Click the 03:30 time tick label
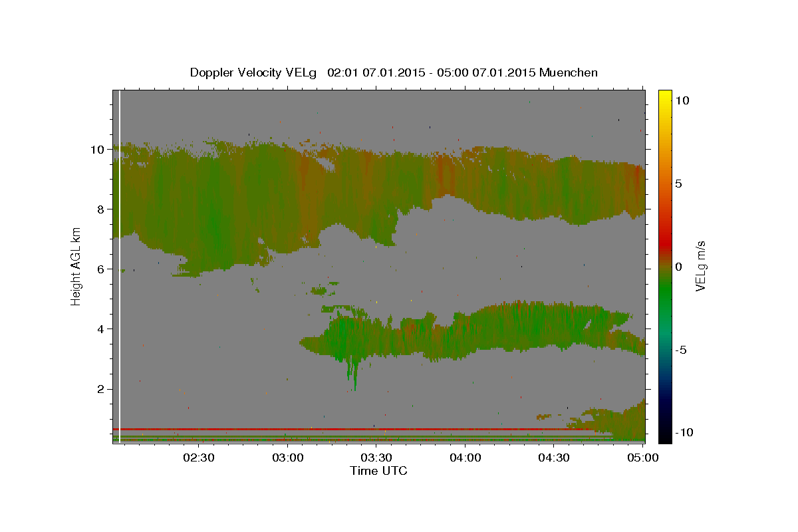This screenshot has width=798, height=532. coord(376,458)
